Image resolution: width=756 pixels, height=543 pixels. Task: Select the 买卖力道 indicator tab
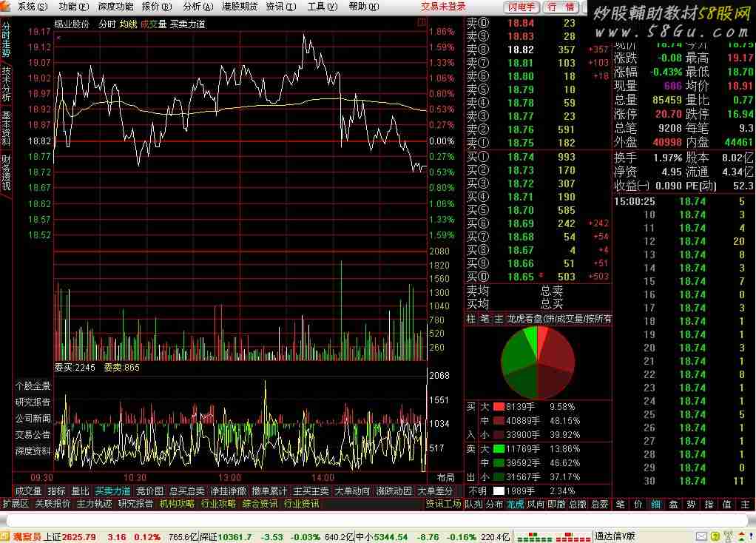pos(113,491)
